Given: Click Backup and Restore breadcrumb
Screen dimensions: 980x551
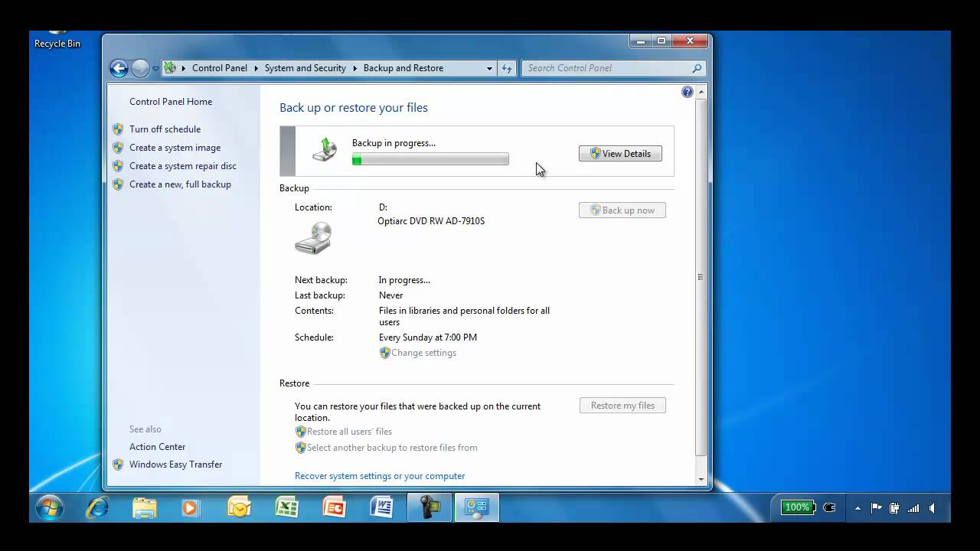Looking at the screenshot, I should pos(403,68).
